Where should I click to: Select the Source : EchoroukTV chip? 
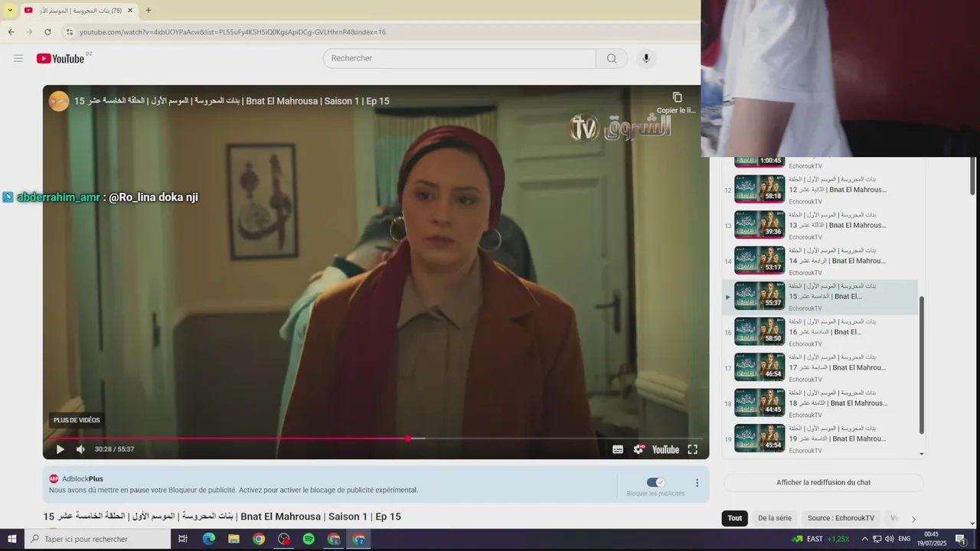coord(841,518)
